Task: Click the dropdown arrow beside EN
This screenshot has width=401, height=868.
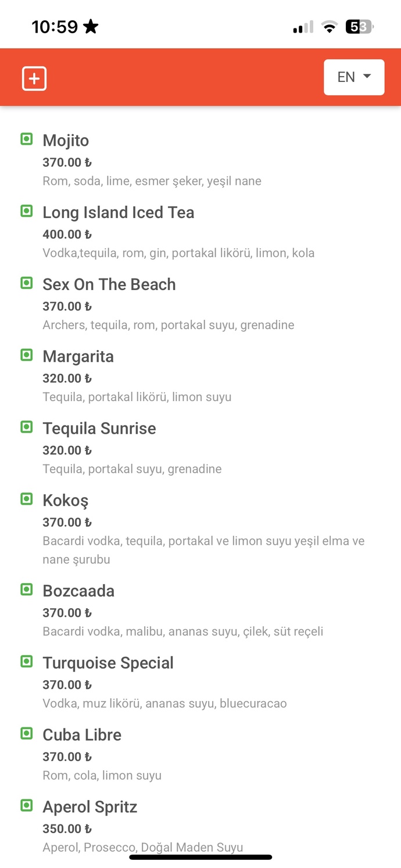Action: [367, 76]
